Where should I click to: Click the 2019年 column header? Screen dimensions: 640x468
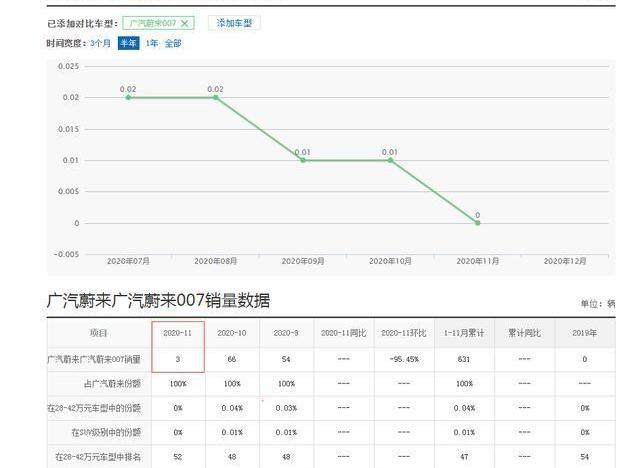click(x=586, y=333)
